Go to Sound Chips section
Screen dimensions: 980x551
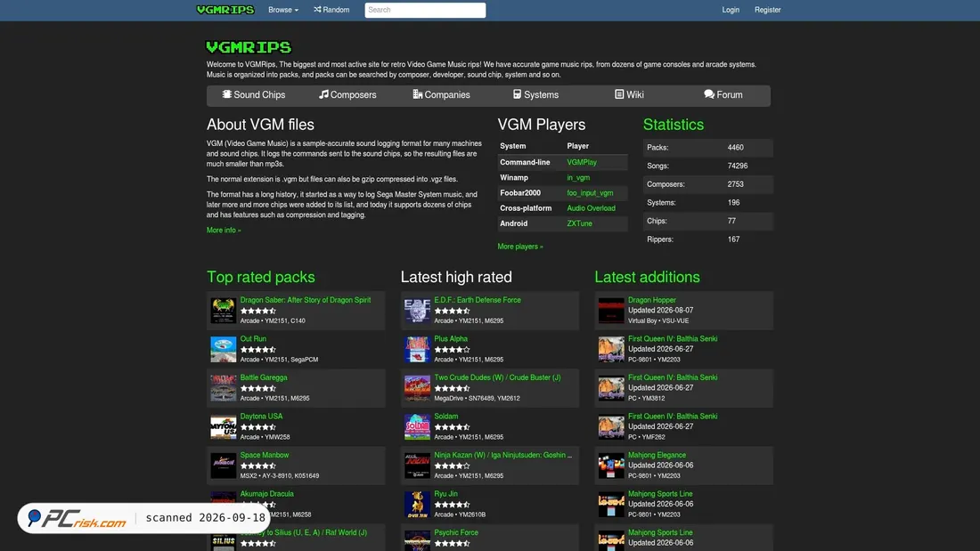tap(254, 95)
